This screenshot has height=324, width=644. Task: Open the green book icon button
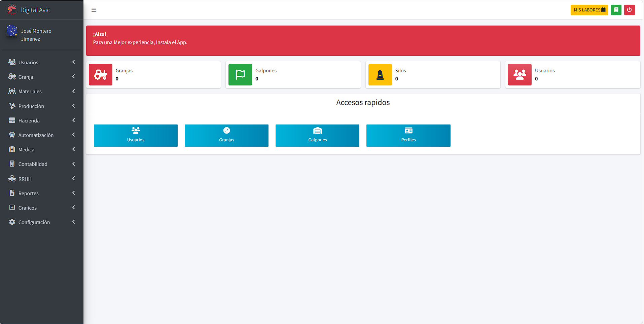[616, 10]
